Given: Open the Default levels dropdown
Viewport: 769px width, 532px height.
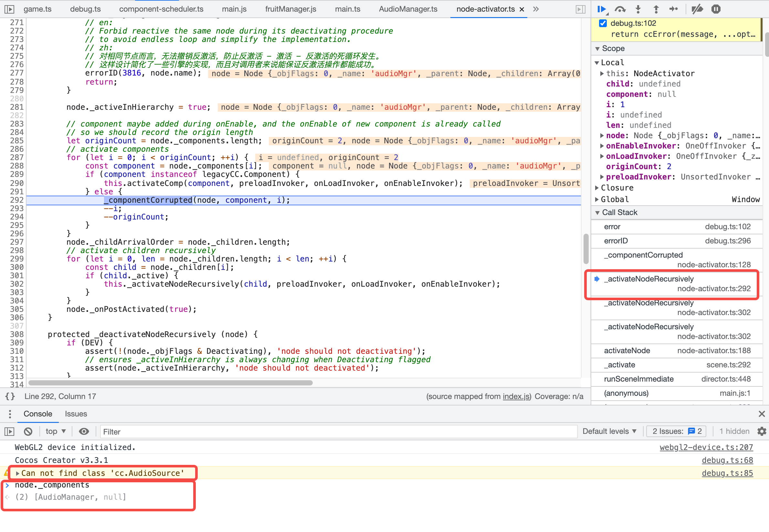Looking at the screenshot, I should point(609,431).
